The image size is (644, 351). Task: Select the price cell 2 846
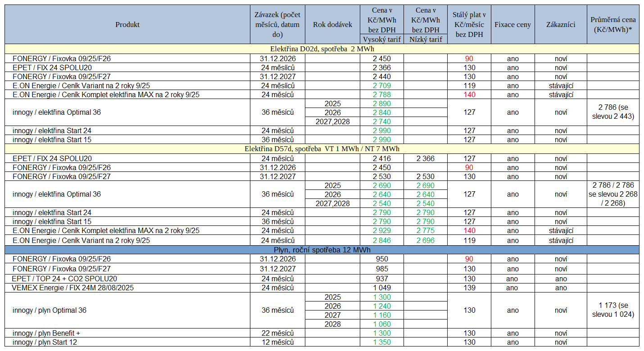click(381, 240)
